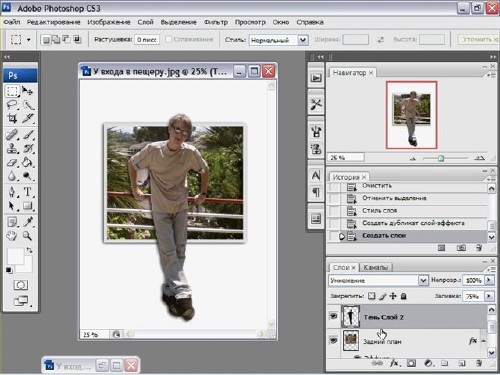
Task: Select the Move tool
Action: tap(28, 91)
